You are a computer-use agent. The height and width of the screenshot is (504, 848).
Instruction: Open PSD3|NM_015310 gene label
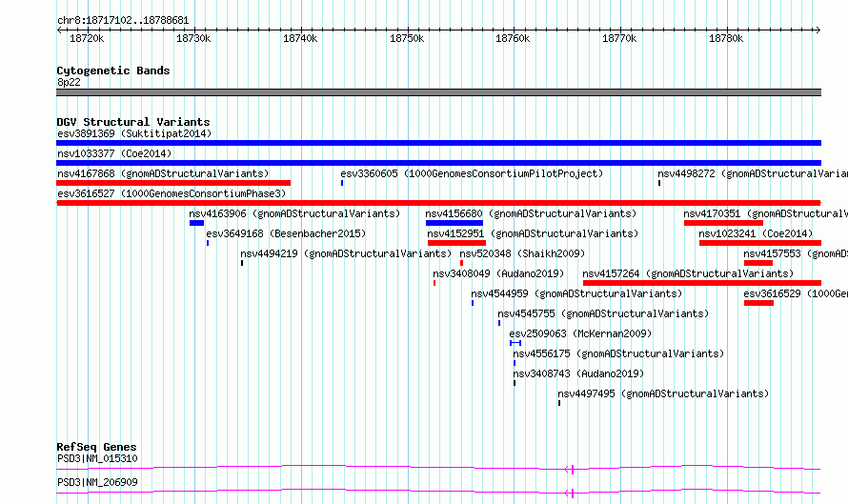pos(97,458)
